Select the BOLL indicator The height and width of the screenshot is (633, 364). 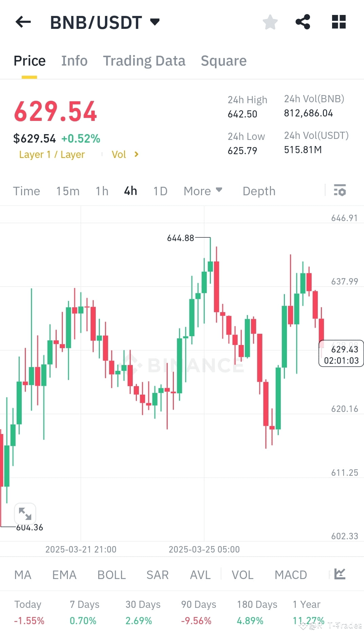pos(112,575)
